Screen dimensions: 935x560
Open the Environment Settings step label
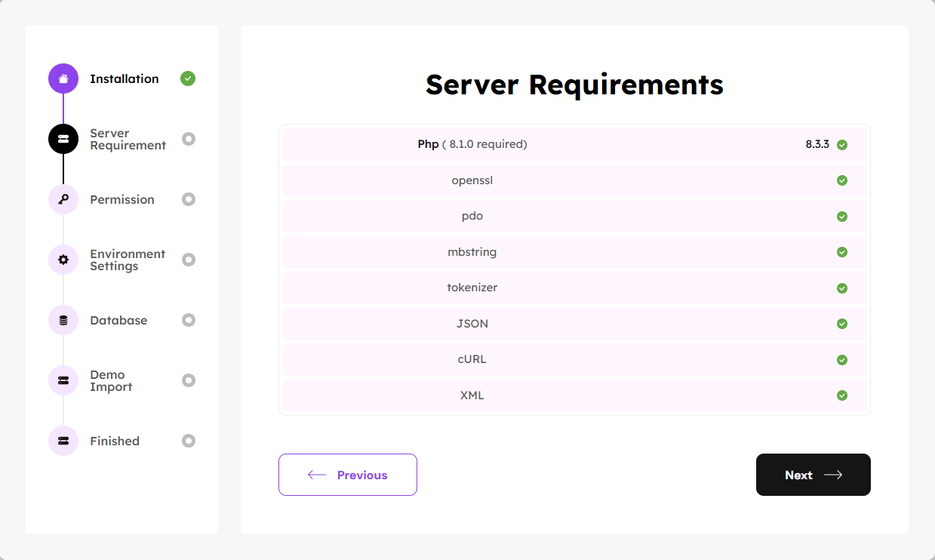(127, 260)
